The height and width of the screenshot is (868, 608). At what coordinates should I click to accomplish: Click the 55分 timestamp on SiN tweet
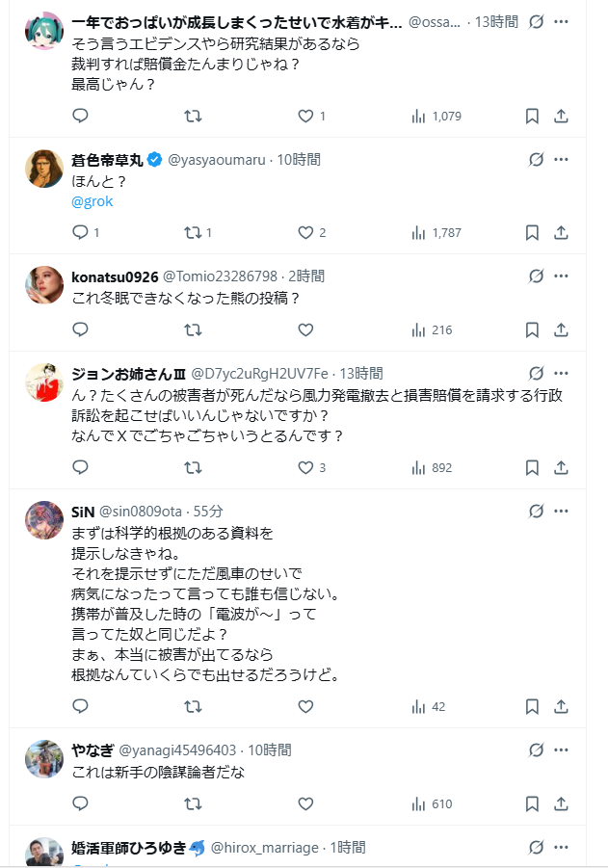tap(208, 512)
